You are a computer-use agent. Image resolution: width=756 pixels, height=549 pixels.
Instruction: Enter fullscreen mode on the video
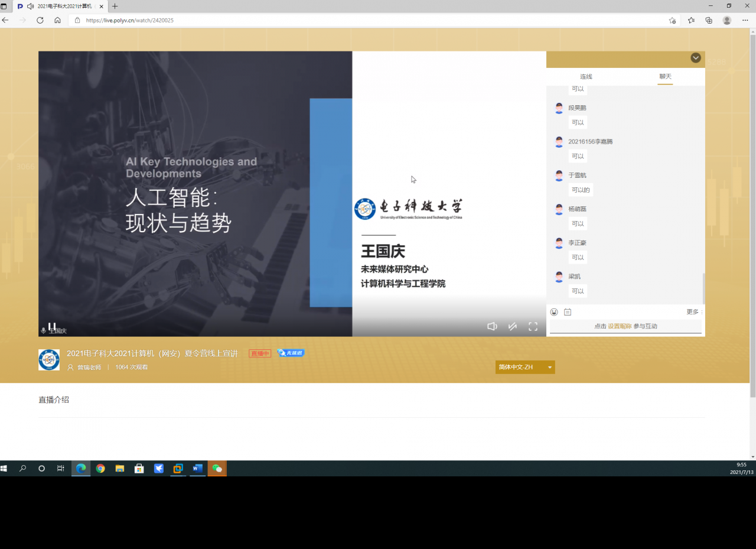533,326
